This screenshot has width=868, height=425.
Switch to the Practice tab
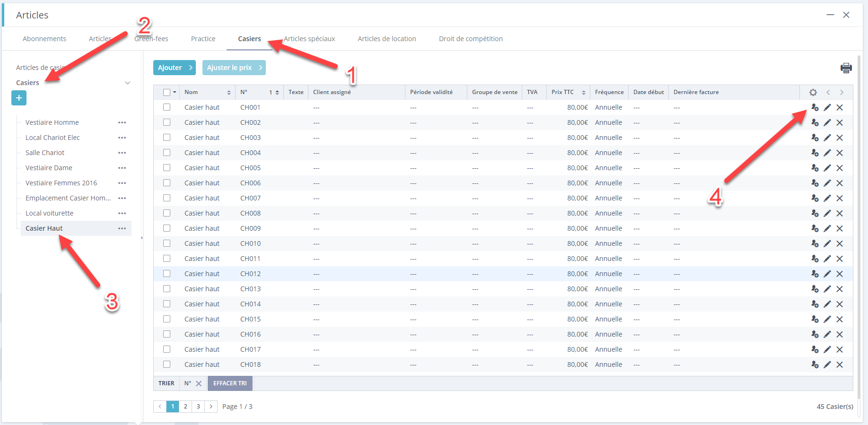tap(203, 39)
